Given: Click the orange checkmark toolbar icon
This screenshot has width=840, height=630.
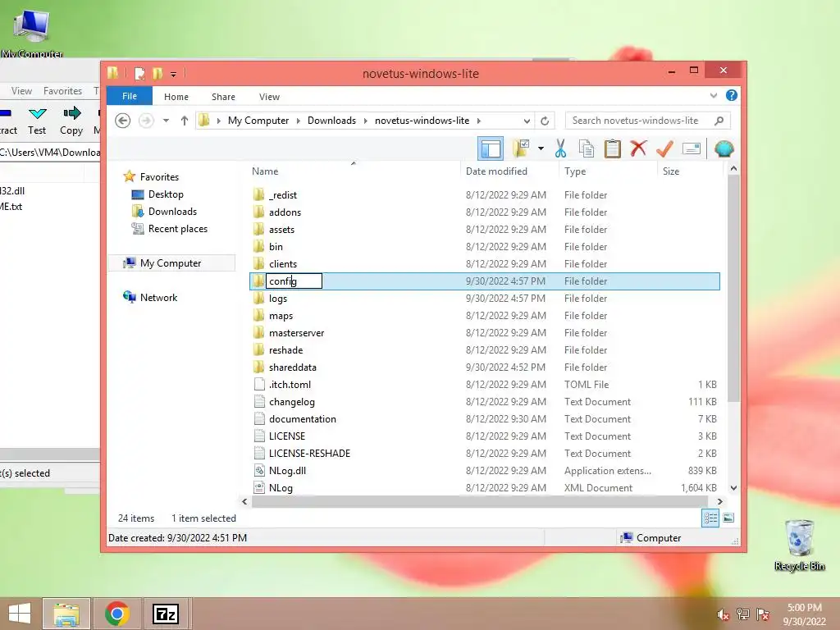Looking at the screenshot, I should click(664, 148).
